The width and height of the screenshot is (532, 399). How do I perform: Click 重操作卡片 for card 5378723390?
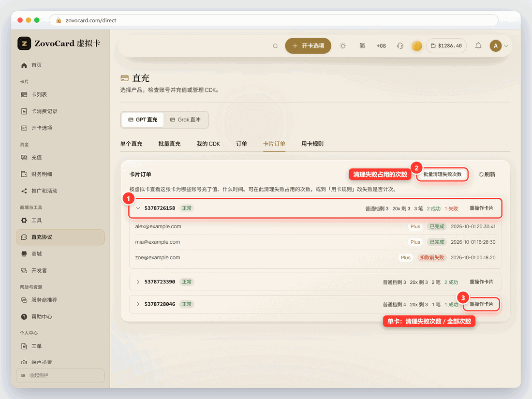click(481, 282)
